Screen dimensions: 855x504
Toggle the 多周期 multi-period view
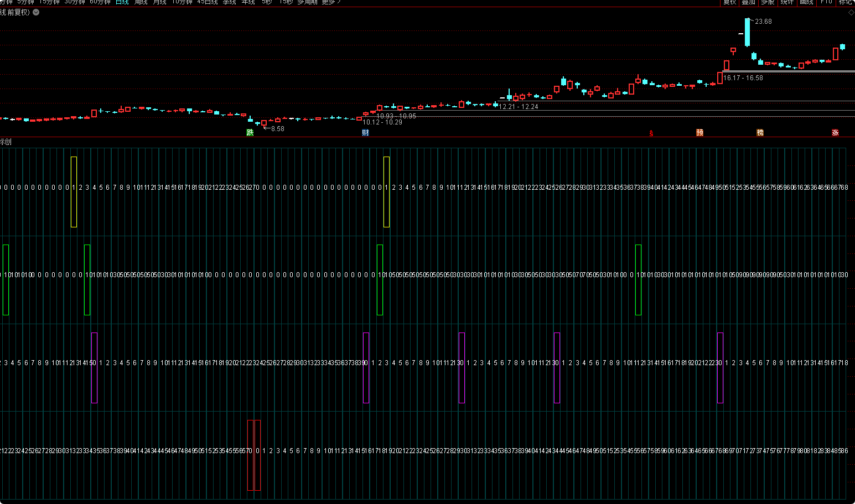[x=307, y=2]
